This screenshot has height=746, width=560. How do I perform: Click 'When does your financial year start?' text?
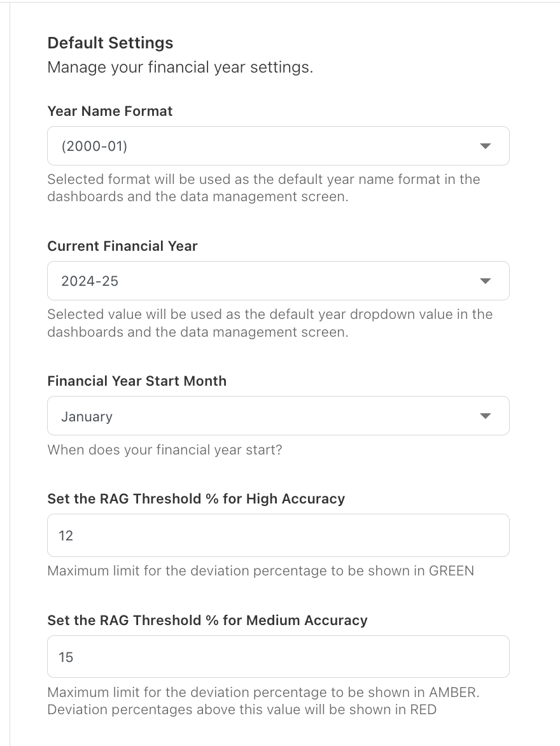tap(165, 450)
